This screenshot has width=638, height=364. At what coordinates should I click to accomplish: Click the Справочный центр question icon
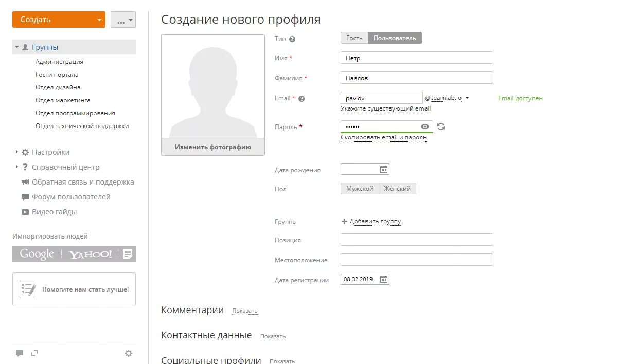tap(25, 167)
